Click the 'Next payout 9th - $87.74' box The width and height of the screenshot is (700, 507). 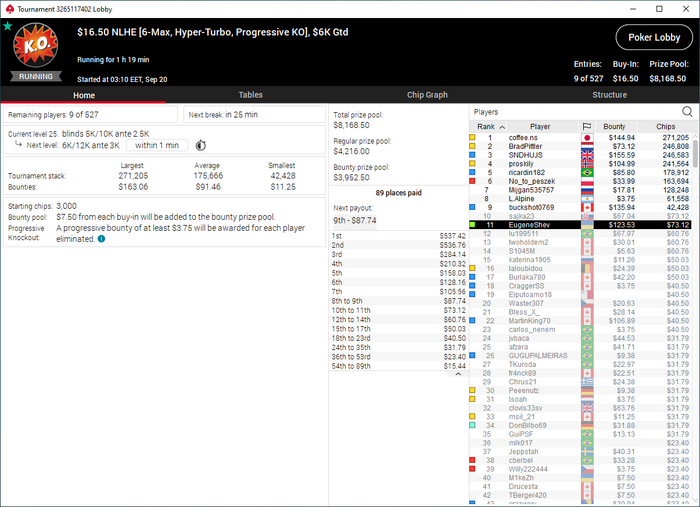coord(354,220)
